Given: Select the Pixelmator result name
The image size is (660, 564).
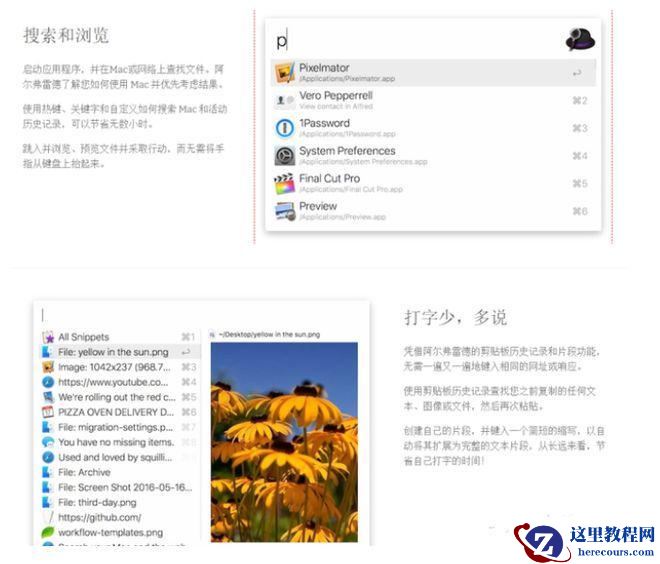Looking at the screenshot, I should click(324, 68).
